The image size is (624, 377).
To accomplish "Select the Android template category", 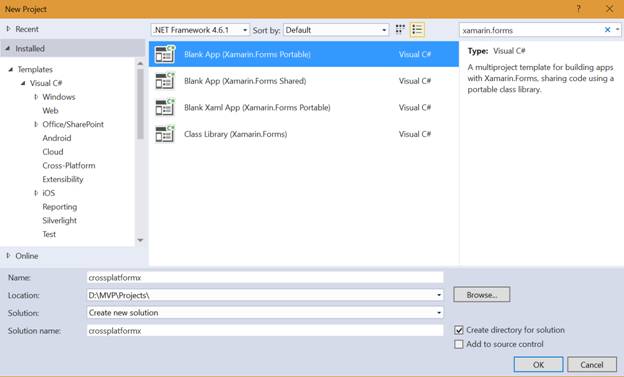I will point(57,138).
